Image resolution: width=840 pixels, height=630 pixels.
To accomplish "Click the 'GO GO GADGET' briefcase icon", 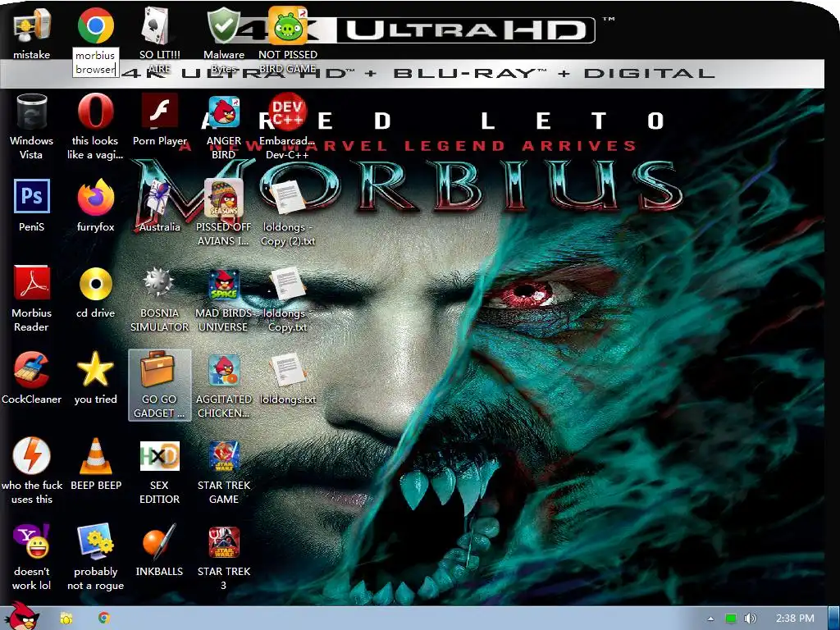I will 159,370.
